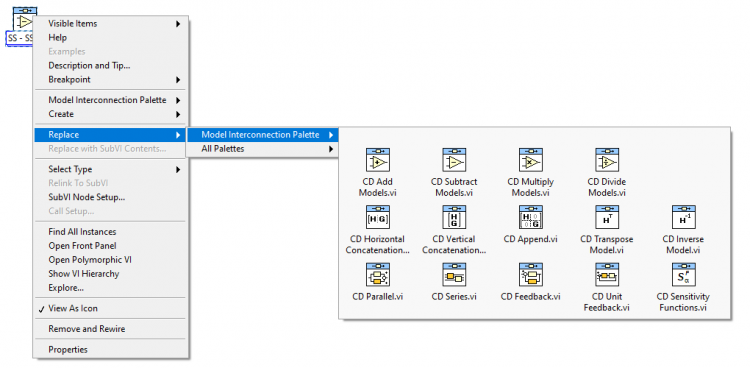Select Open Front Panel
Image resolution: width=750 pixels, height=368 pixels.
(110, 245)
